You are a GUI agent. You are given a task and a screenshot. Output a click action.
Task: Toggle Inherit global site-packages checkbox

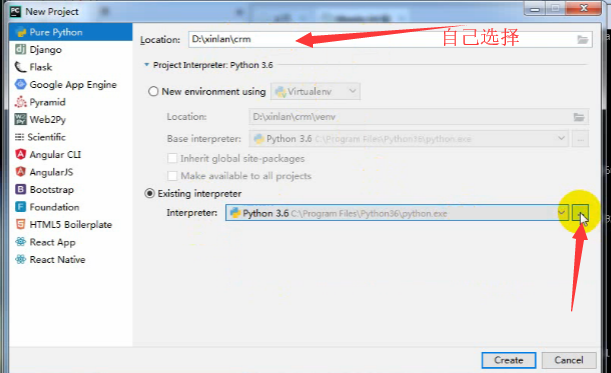coord(172,158)
